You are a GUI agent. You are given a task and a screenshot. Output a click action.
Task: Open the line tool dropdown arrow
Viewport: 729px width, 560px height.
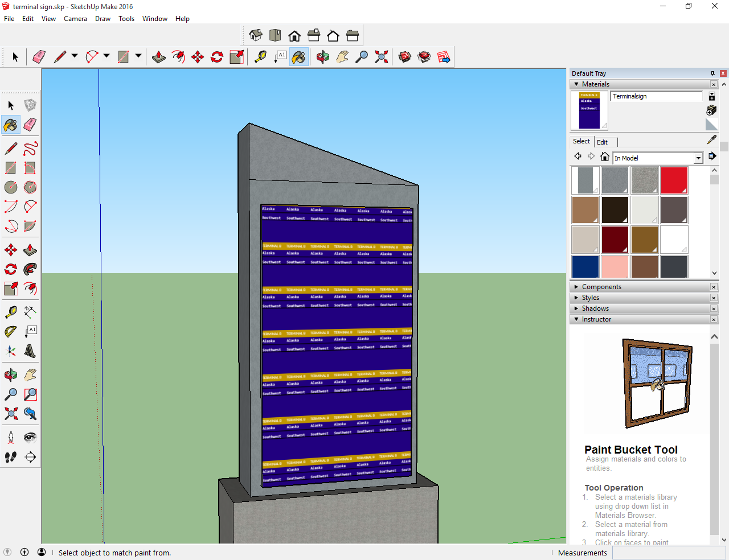point(75,56)
